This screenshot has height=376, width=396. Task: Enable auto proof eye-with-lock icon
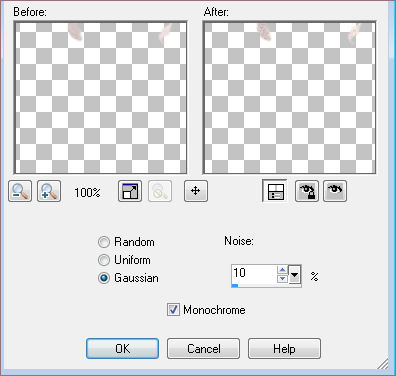(x=307, y=191)
